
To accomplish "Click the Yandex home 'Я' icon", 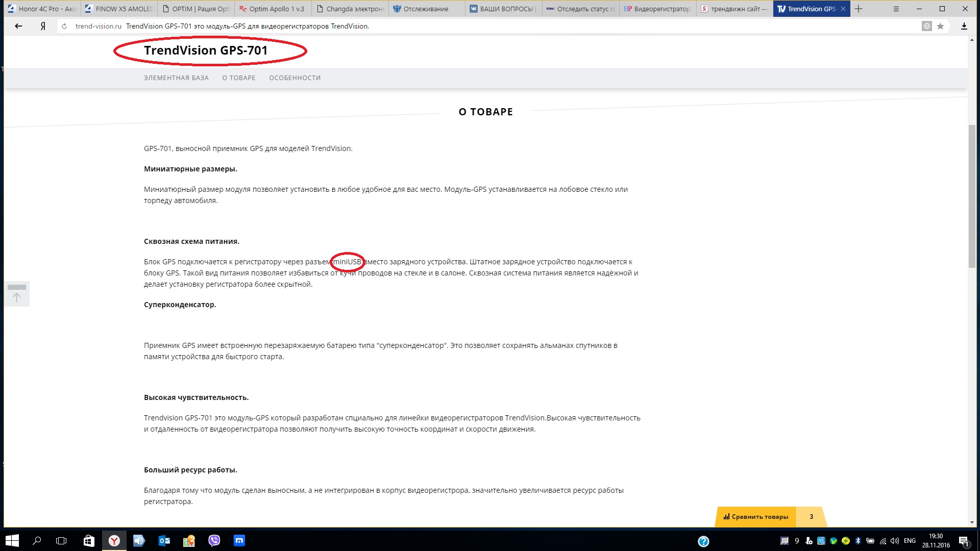I will [x=43, y=26].
